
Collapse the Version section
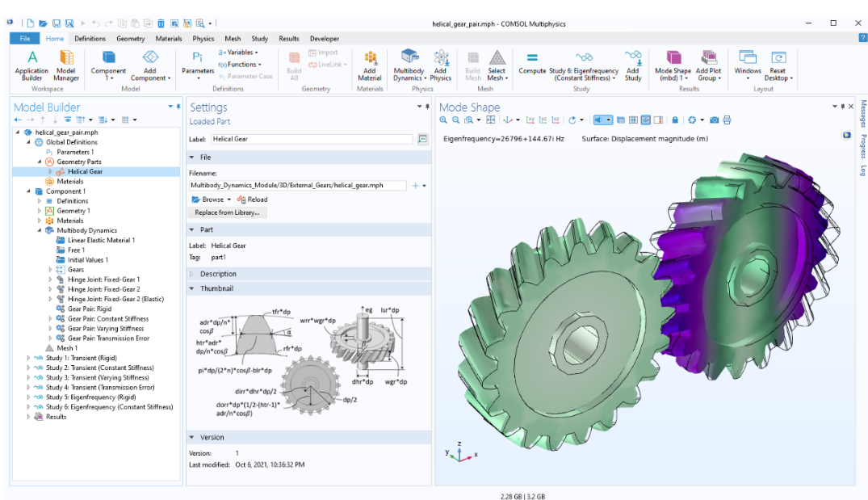click(192, 438)
